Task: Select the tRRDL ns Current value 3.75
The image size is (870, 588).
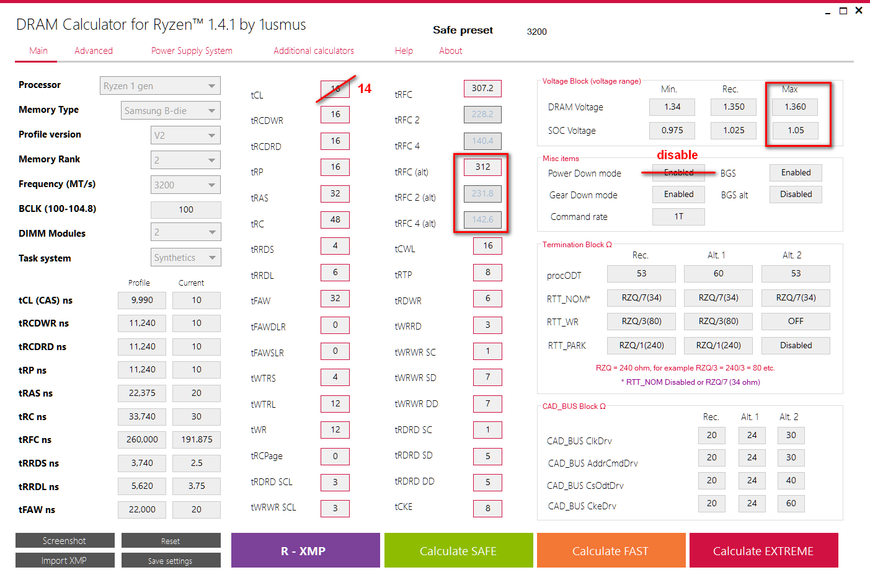Action: (197, 486)
